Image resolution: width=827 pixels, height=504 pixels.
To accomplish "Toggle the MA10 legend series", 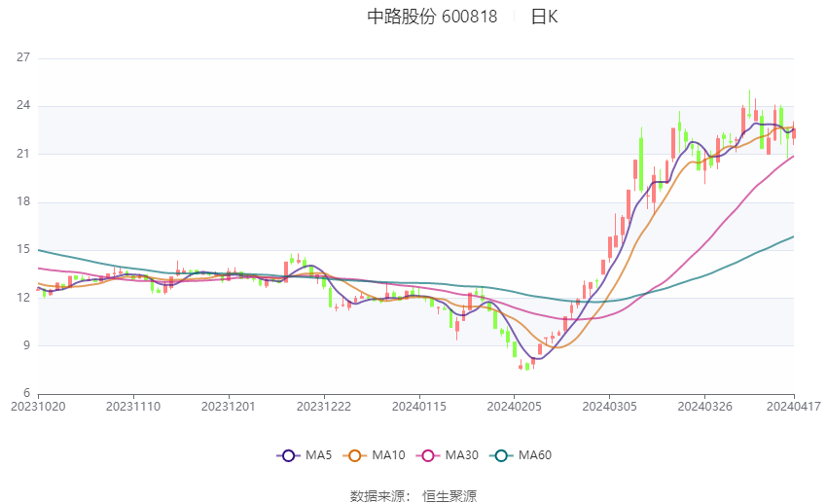I will (374, 455).
